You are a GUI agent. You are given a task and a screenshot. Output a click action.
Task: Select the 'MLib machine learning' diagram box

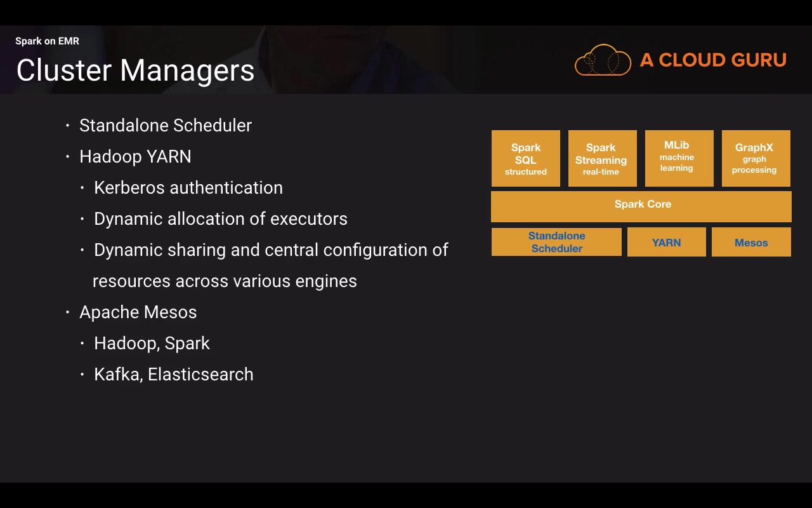pos(679,159)
